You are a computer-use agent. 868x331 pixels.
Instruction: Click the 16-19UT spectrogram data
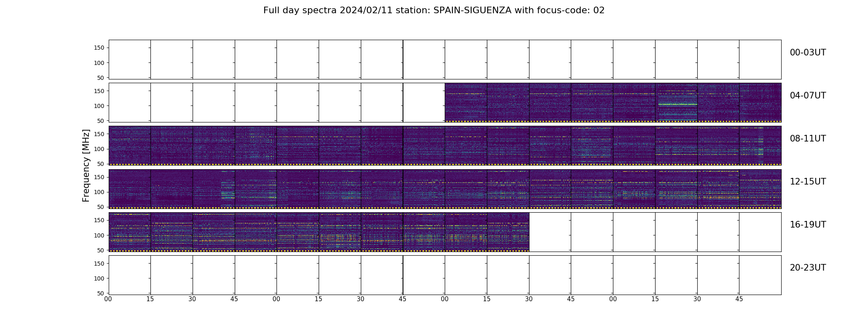319,232
